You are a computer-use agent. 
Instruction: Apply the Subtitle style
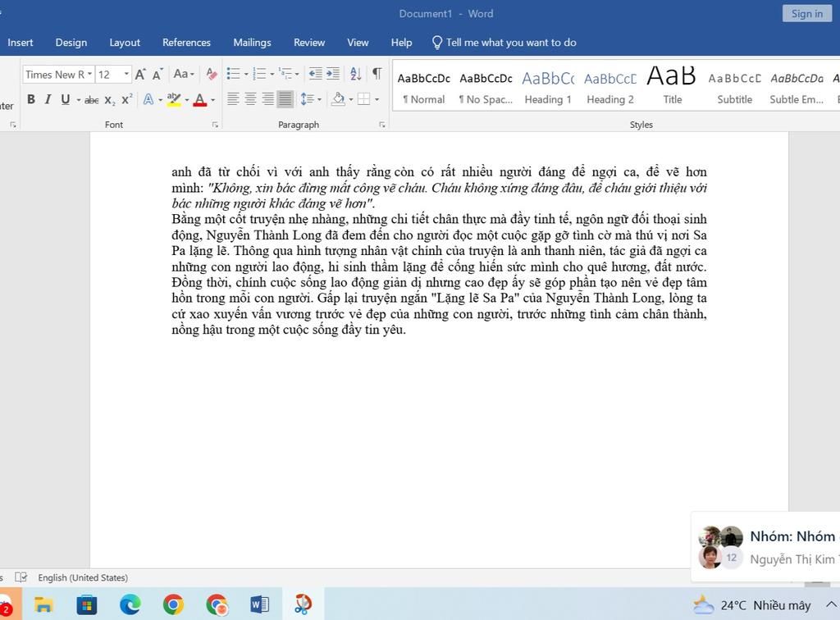tap(734, 87)
